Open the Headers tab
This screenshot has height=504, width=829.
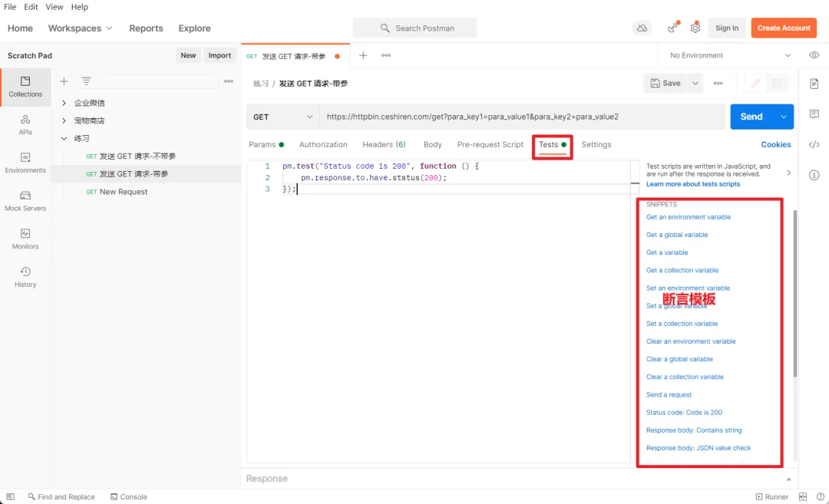pos(384,144)
